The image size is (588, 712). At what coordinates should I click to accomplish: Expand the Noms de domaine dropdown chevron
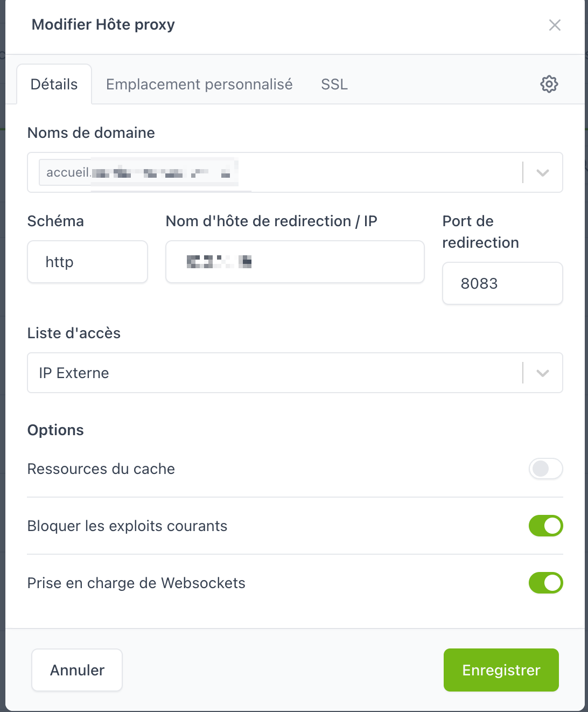[x=542, y=172]
